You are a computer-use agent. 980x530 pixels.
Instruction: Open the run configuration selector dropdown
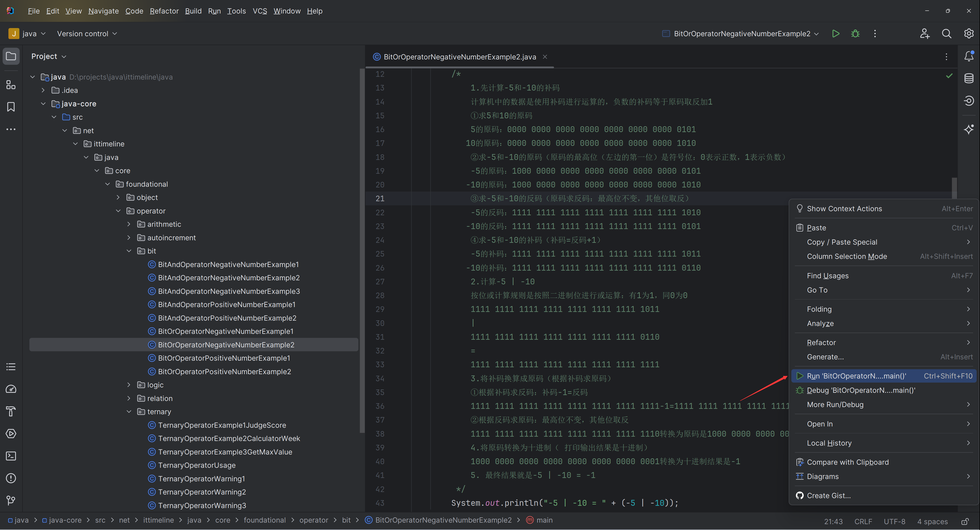(740, 33)
